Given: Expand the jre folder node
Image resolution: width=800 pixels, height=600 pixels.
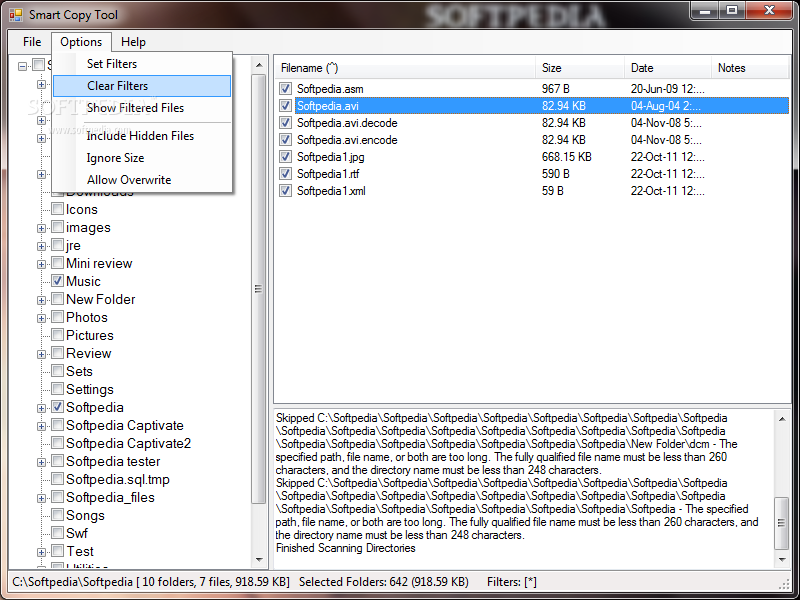Looking at the screenshot, I should pyautogui.click(x=41, y=246).
